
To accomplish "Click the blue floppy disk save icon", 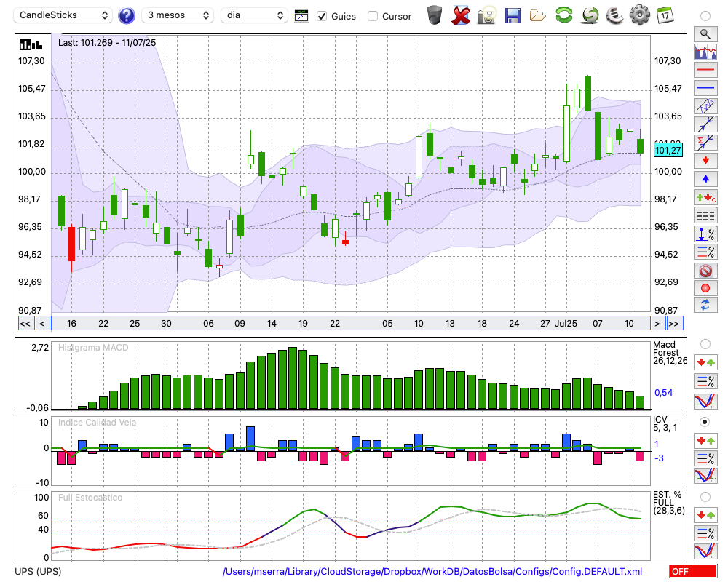I will click(x=513, y=15).
